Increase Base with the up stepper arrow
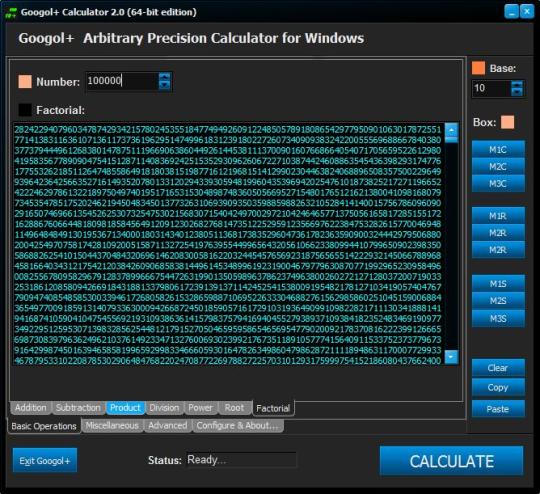Screen dimensions: 540x494 coord(517,85)
